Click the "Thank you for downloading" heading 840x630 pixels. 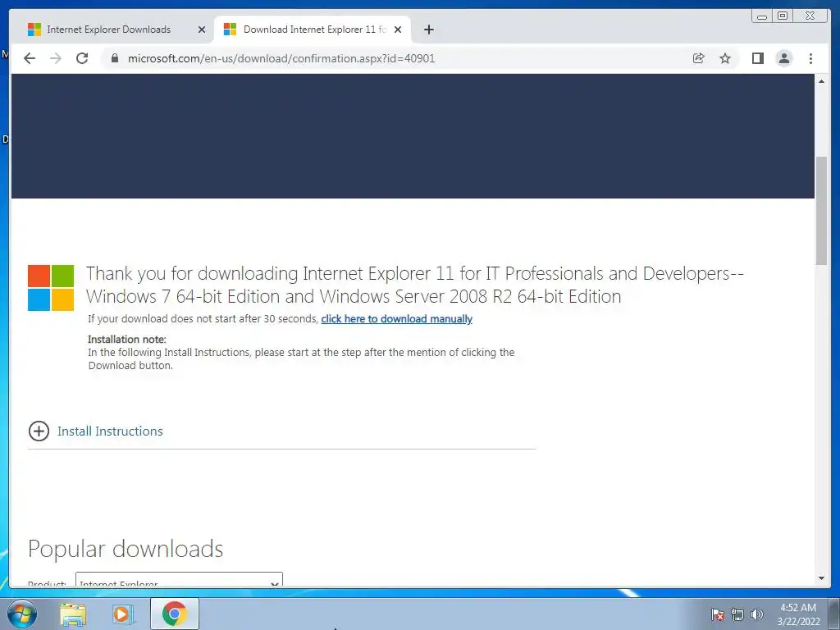point(414,285)
